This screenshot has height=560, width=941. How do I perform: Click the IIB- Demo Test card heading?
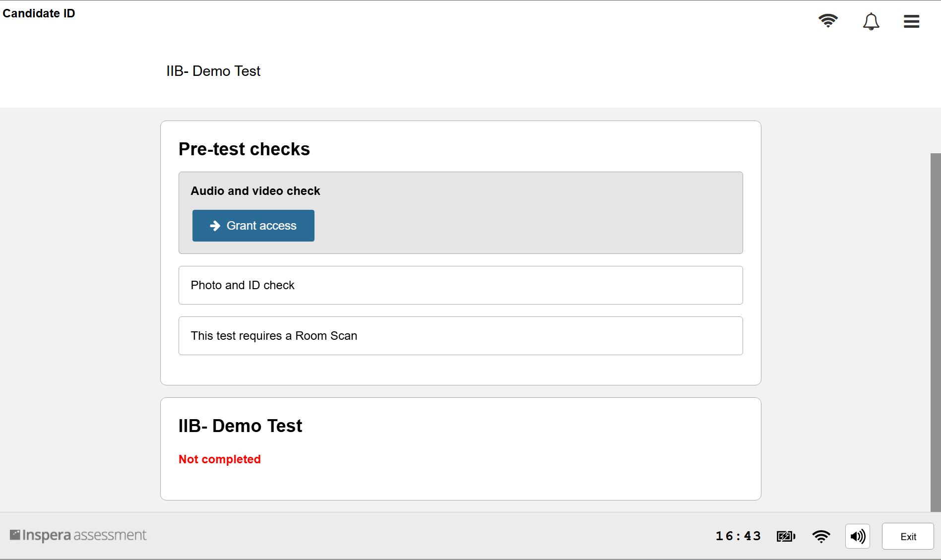(240, 426)
